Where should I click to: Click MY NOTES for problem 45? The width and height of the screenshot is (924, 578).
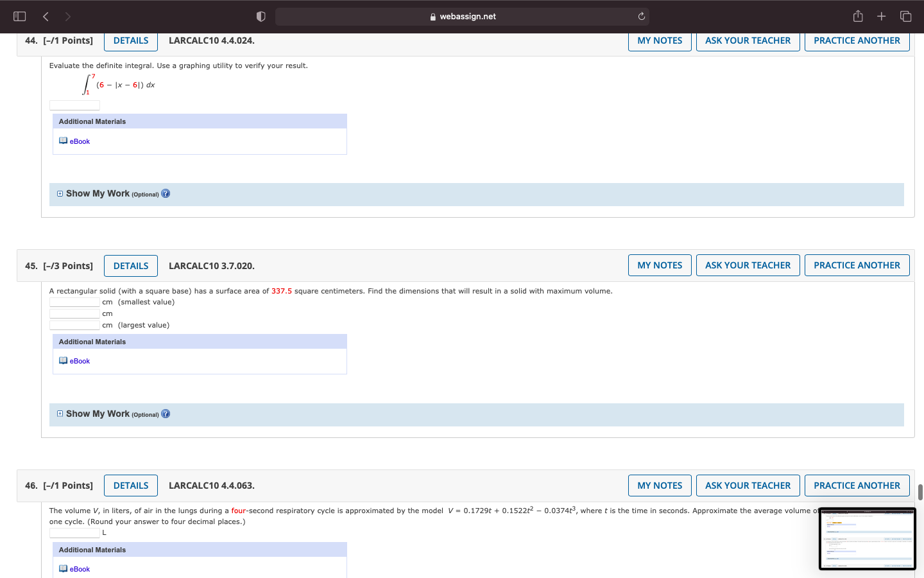pyautogui.click(x=660, y=265)
